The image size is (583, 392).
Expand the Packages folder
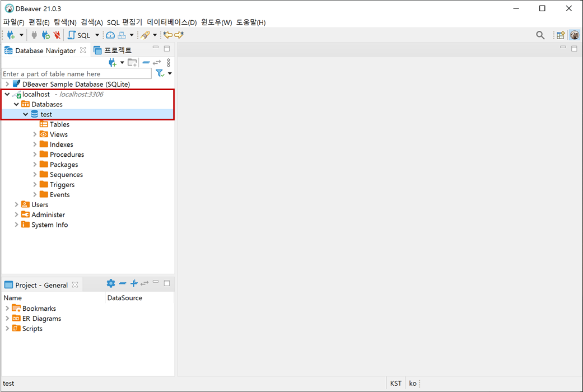tap(35, 165)
